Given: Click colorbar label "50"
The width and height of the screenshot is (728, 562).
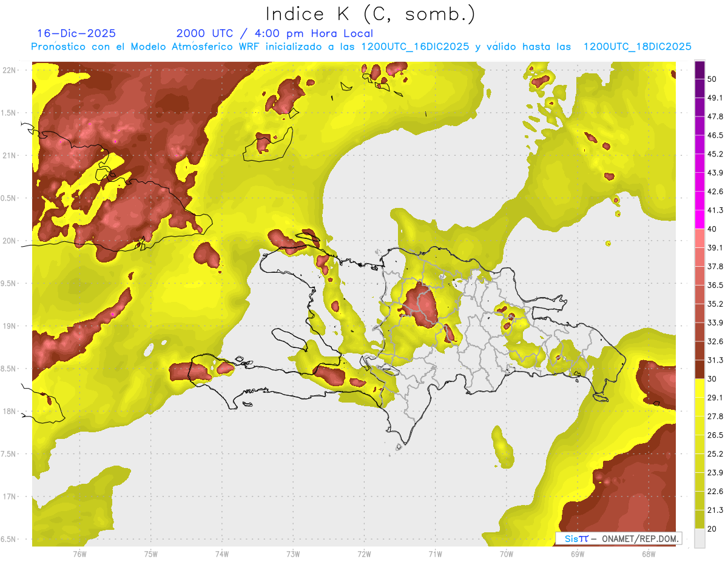Looking at the screenshot, I should pyautogui.click(x=713, y=79).
